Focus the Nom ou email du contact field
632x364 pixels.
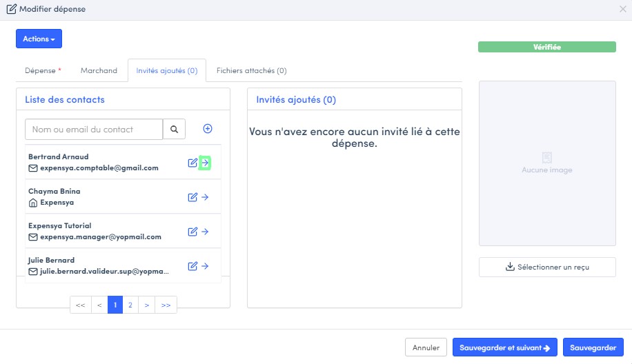pos(94,129)
